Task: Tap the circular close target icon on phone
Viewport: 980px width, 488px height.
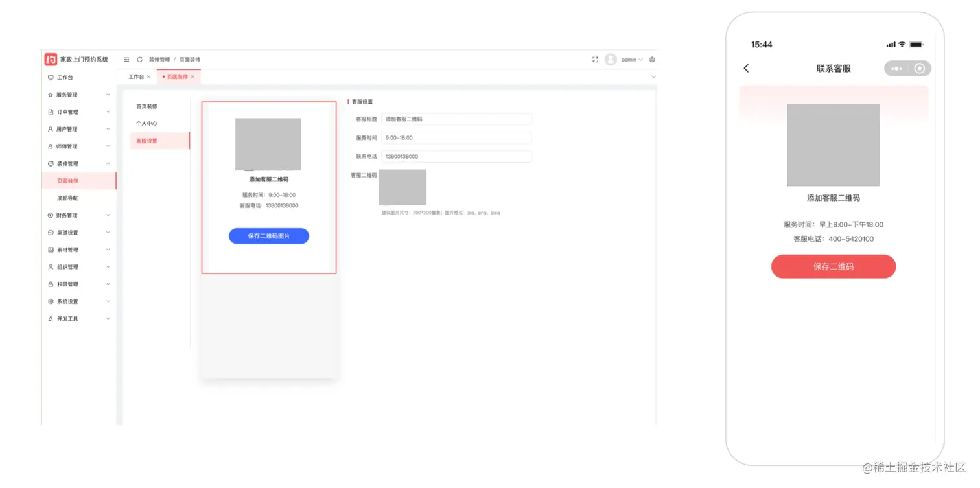Action: coord(919,68)
